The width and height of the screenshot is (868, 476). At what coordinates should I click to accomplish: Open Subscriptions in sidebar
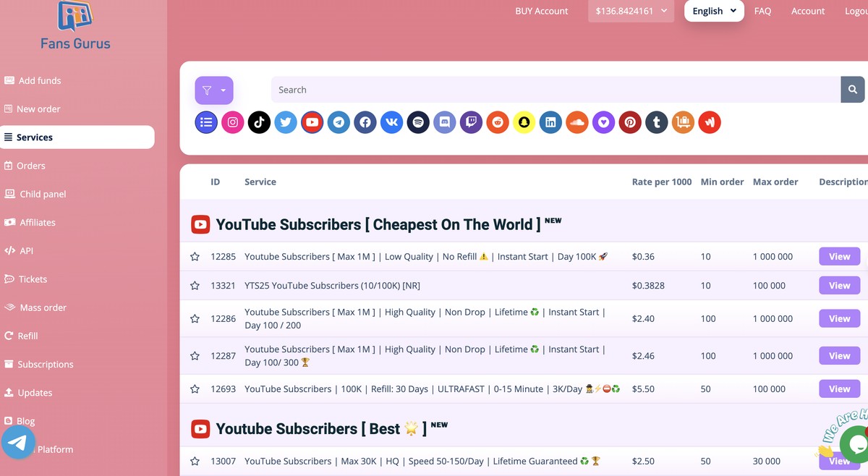click(x=38, y=365)
